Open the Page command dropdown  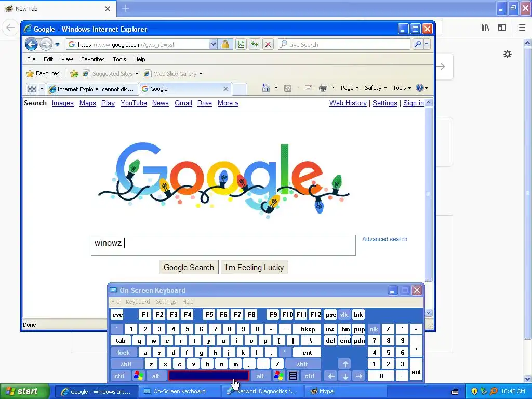(x=350, y=88)
